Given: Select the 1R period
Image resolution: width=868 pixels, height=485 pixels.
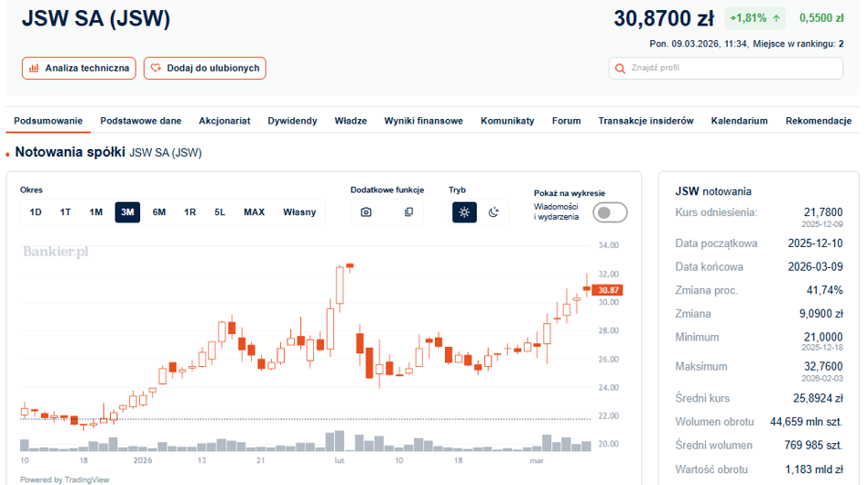Looking at the screenshot, I should pyautogui.click(x=190, y=212).
